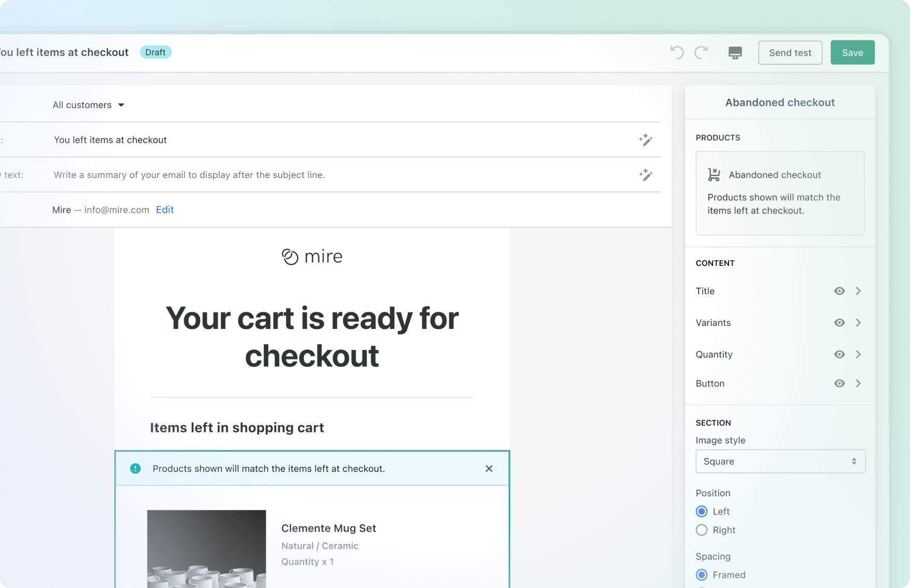Toggle the Quantity eye icon
The height and width of the screenshot is (588, 910).
point(839,354)
